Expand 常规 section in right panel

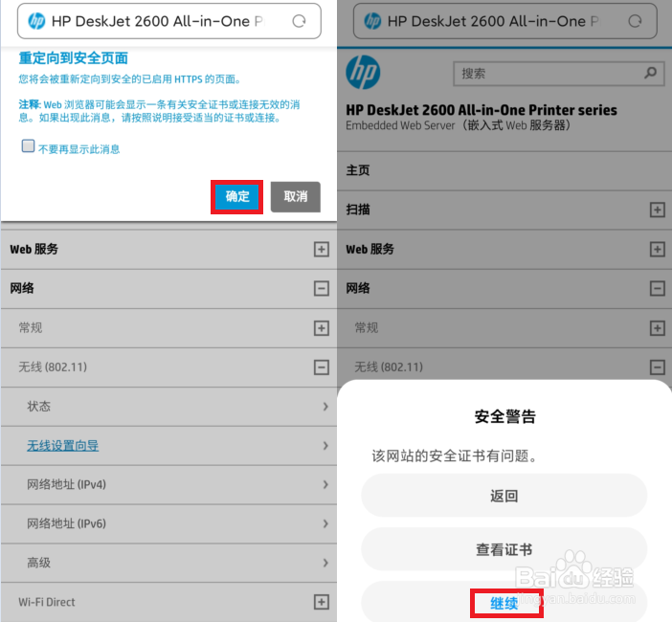(657, 328)
